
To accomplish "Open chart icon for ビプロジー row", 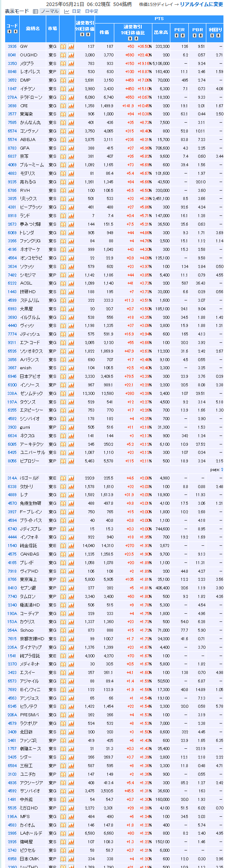I will [71, 461].
